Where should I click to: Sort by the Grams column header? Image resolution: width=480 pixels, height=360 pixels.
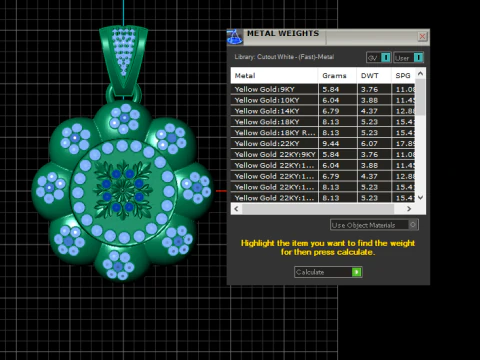(337, 76)
